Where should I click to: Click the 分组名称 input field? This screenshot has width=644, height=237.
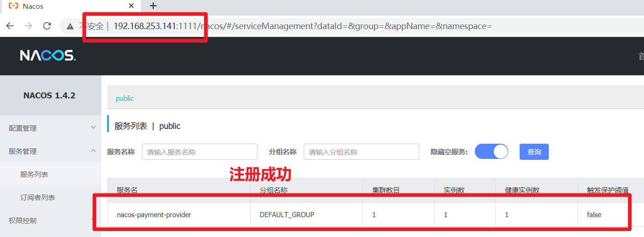[362, 152]
